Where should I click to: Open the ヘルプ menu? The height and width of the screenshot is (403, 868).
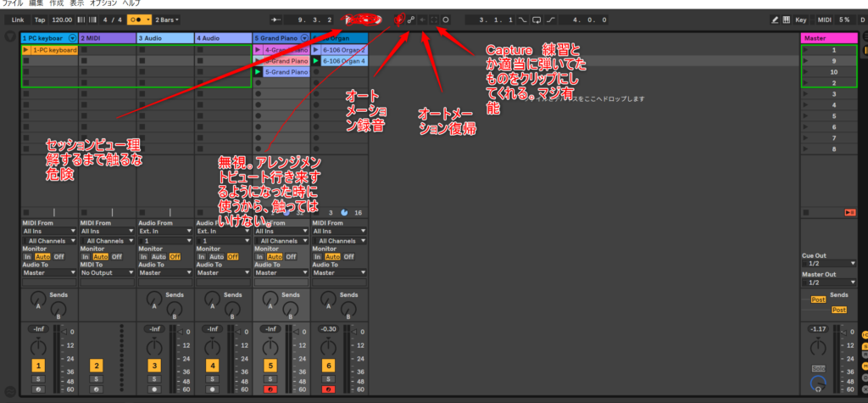tap(131, 4)
